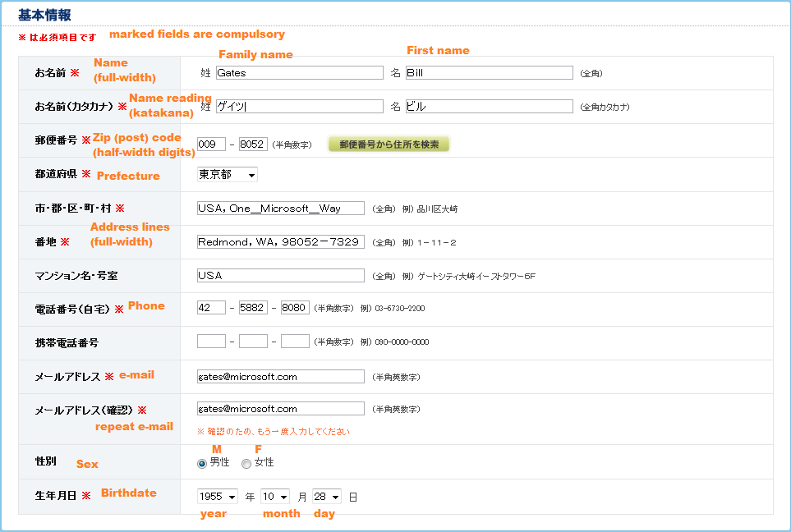
Task: Click the home phone field containing 5882
Action: (253, 308)
